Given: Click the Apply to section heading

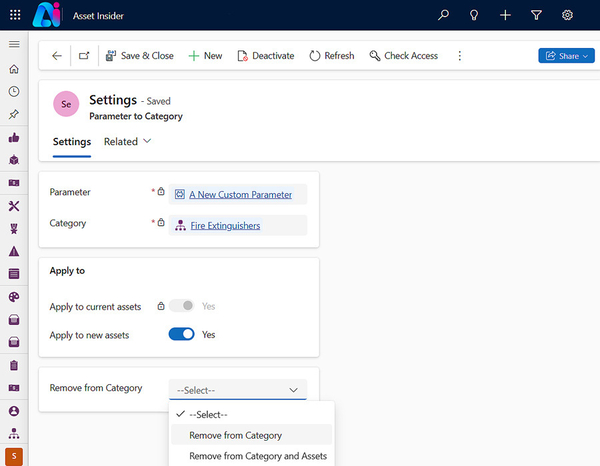Looking at the screenshot, I should 67,271.
